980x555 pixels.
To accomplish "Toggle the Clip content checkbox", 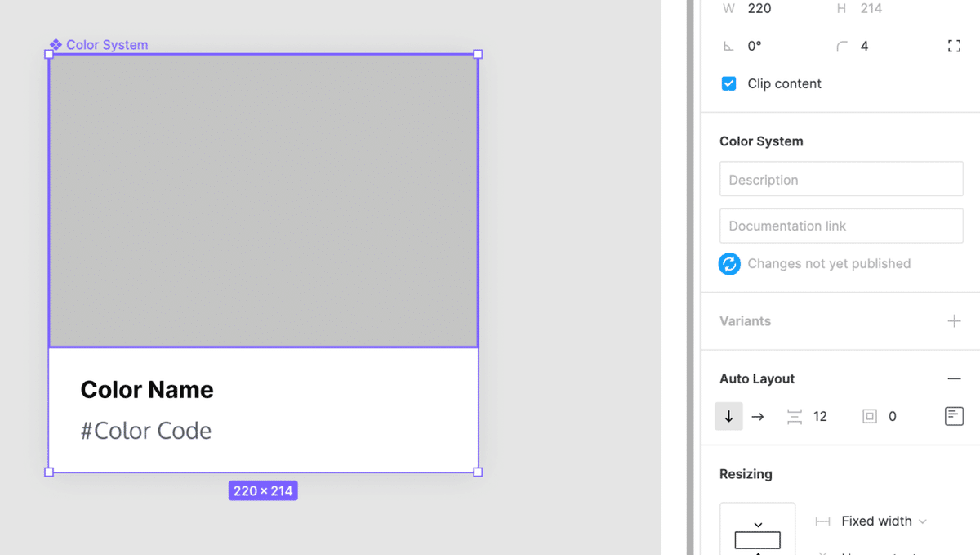I will [728, 83].
